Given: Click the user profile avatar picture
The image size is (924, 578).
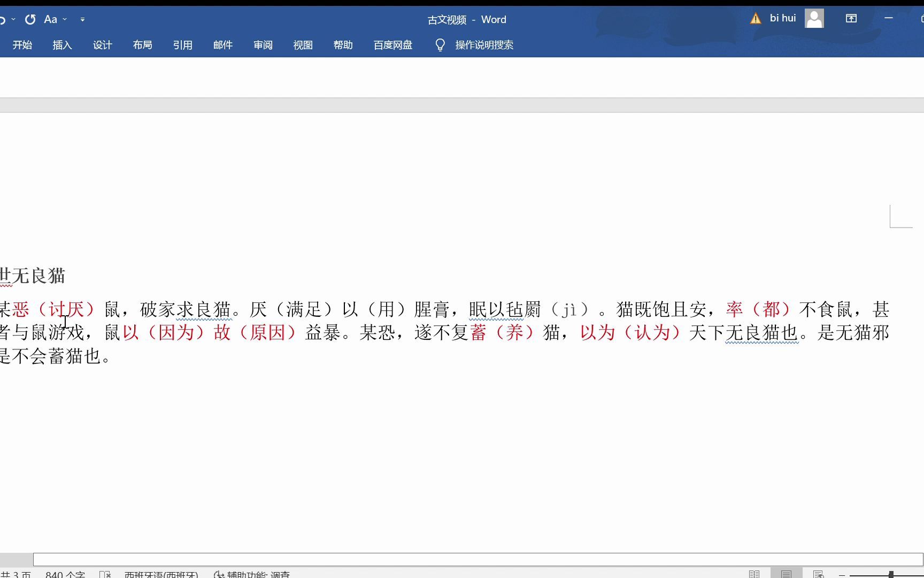Looking at the screenshot, I should (x=814, y=18).
